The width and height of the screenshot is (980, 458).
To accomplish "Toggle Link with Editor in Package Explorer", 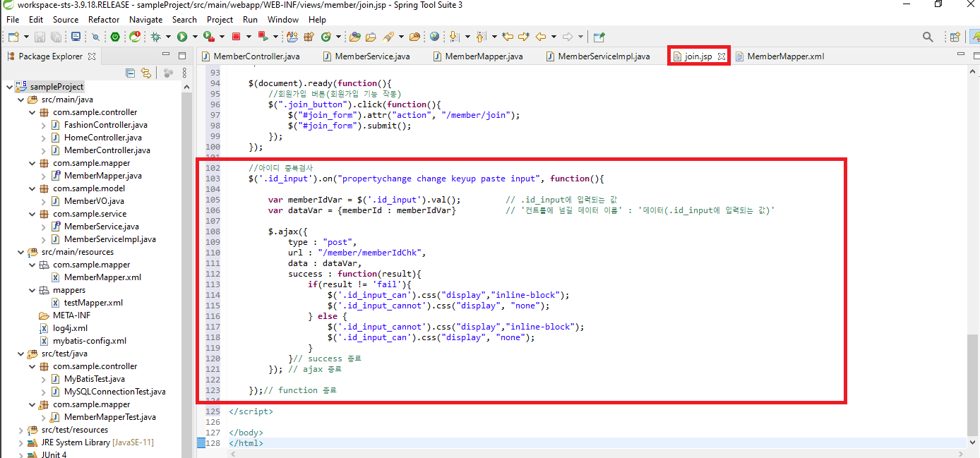I will pos(146,72).
